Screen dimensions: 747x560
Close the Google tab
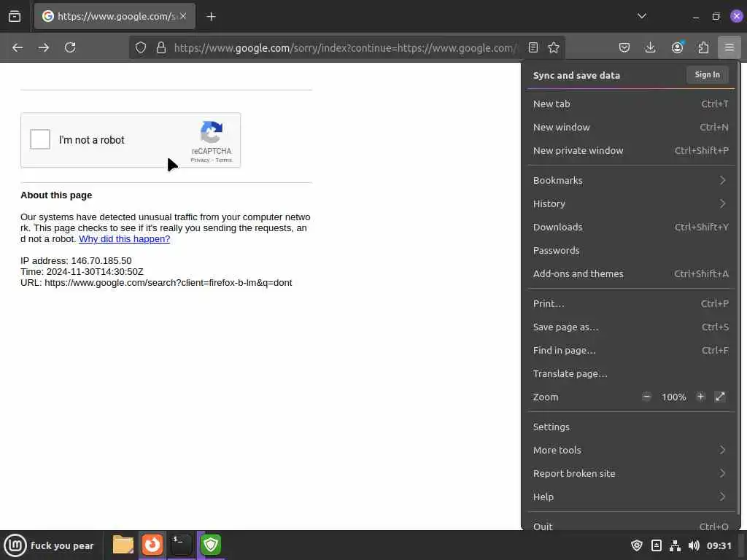(183, 16)
